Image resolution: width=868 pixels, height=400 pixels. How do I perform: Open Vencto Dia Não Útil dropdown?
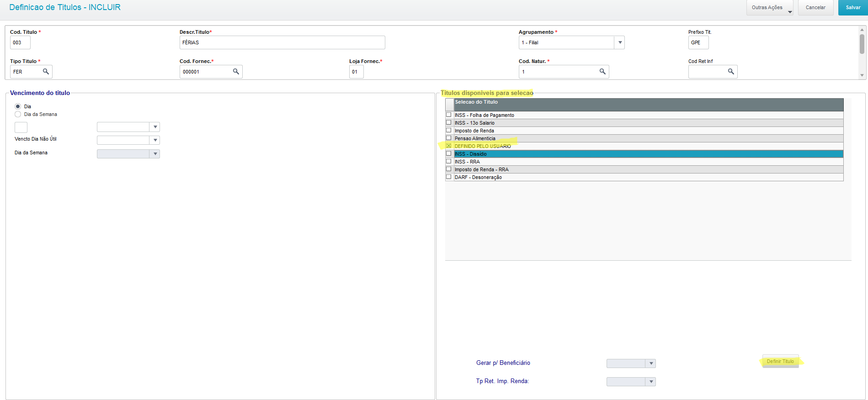pyautogui.click(x=155, y=140)
